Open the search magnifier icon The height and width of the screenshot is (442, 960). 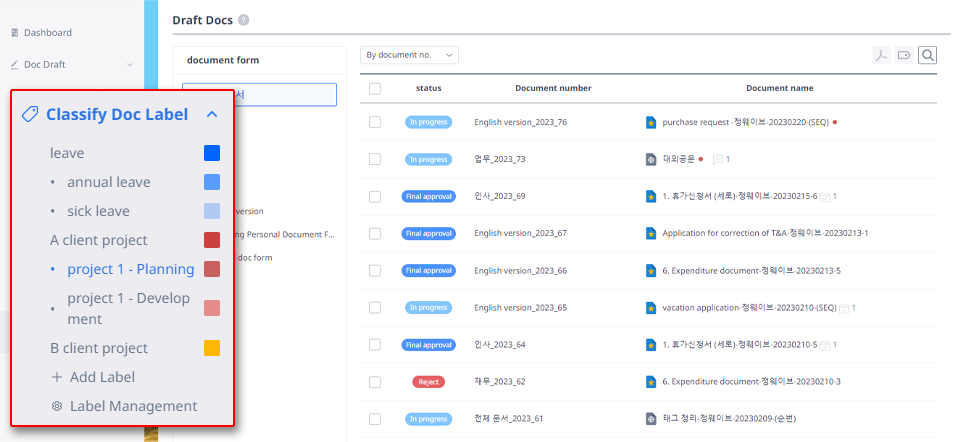[x=927, y=55]
